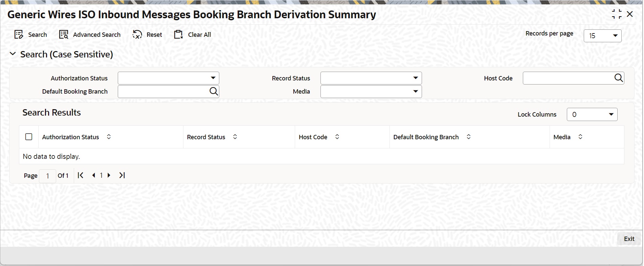The height and width of the screenshot is (266, 644).
Task: Go to first page of results
Action: [80, 175]
